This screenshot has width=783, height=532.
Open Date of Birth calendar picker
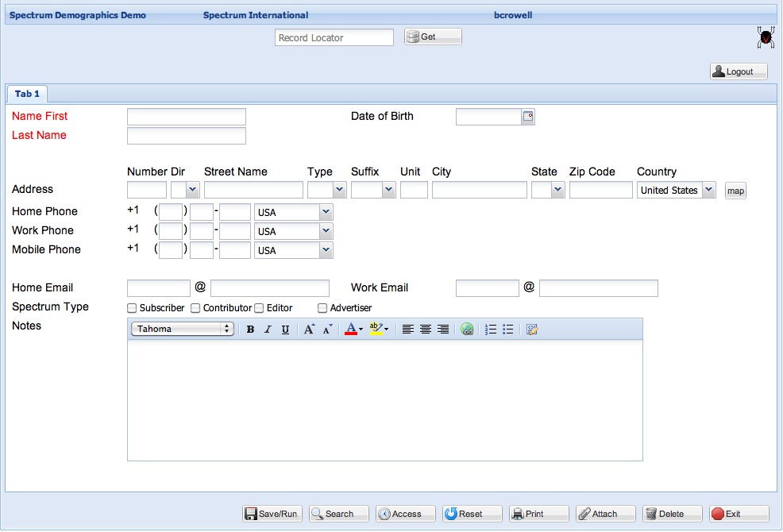tap(528, 117)
